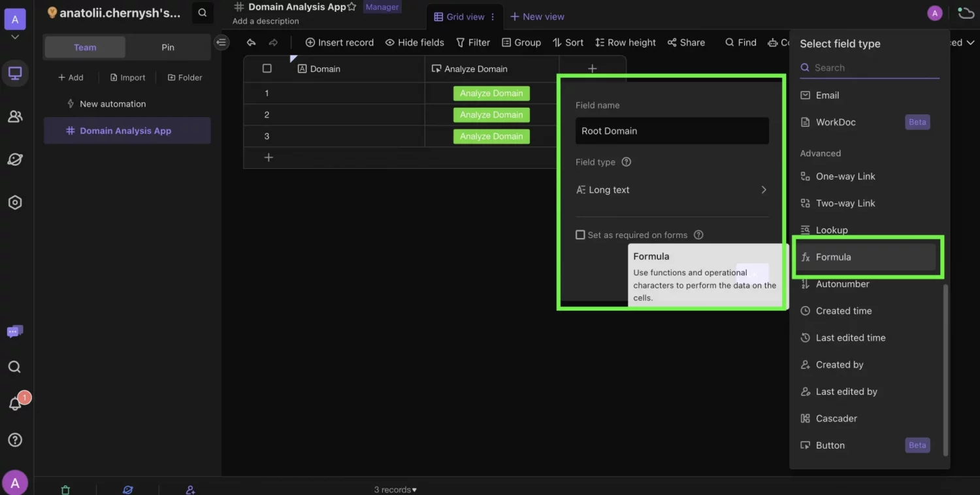980x495 pixels.
Task: Open Row height toolbar option
Action: click(625, 43)
